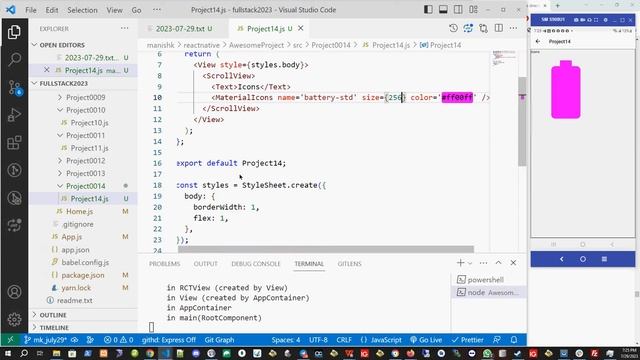This screenshot has width=640, height=360.
Task: Click the mk_july29 branch in status bar
Action: coord(46,340)
